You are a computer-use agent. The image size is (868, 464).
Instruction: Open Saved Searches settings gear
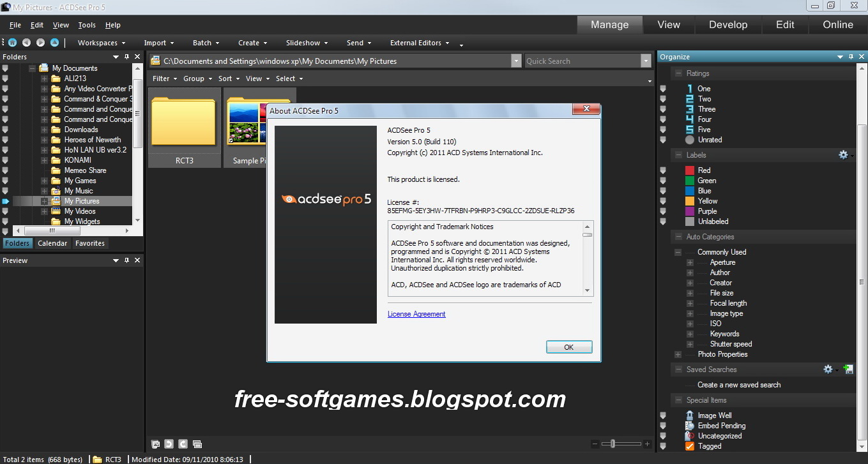pos(828,370)
